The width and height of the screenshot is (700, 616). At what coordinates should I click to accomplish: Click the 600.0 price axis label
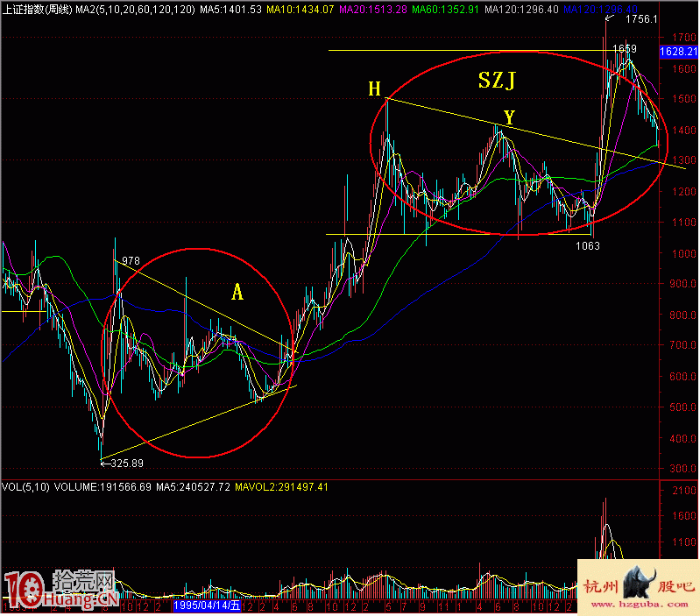coord(683,376)
